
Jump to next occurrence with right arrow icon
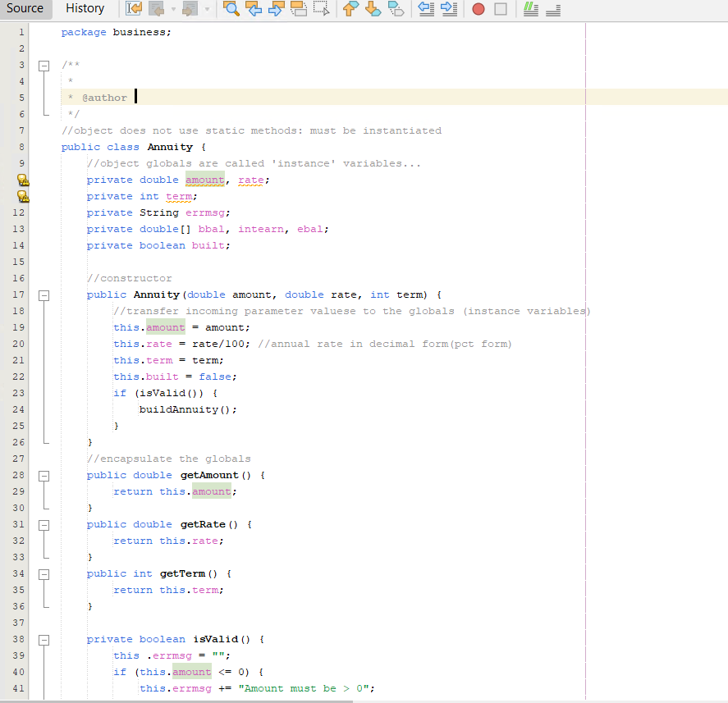(276, 9)
